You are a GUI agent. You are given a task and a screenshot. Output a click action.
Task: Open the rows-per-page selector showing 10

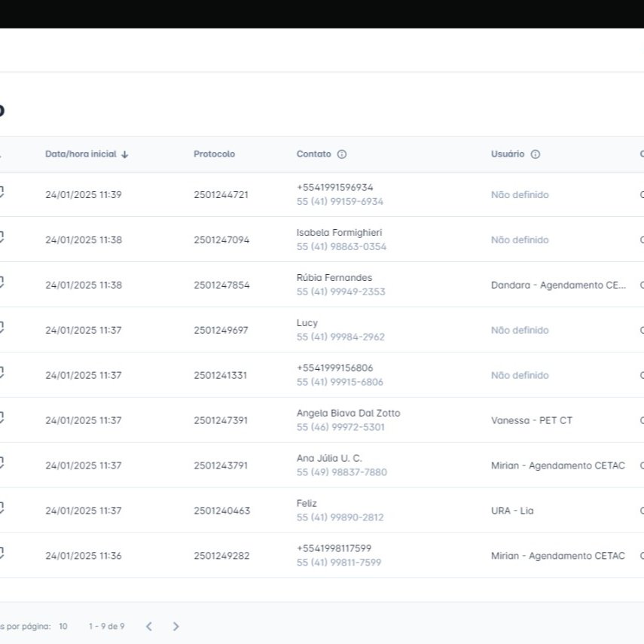point(63,627)
